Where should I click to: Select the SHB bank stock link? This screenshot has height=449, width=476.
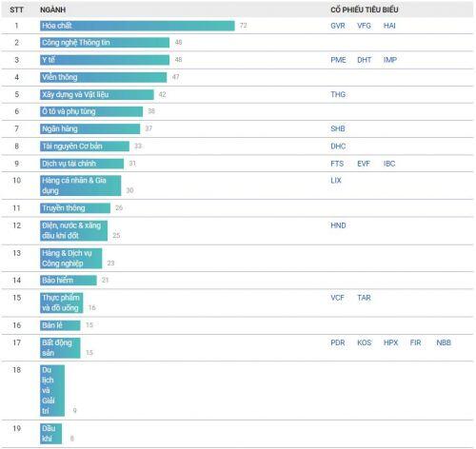[338, 128]
